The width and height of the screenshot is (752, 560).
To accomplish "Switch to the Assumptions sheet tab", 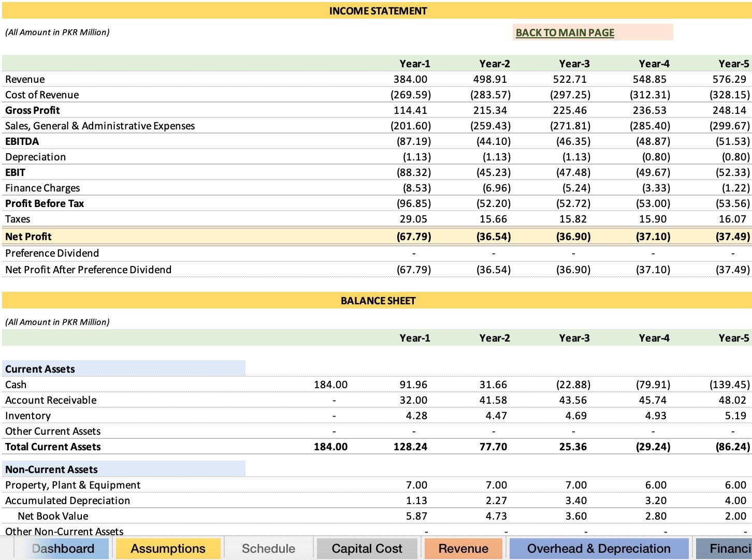I will tap(168, 549).
